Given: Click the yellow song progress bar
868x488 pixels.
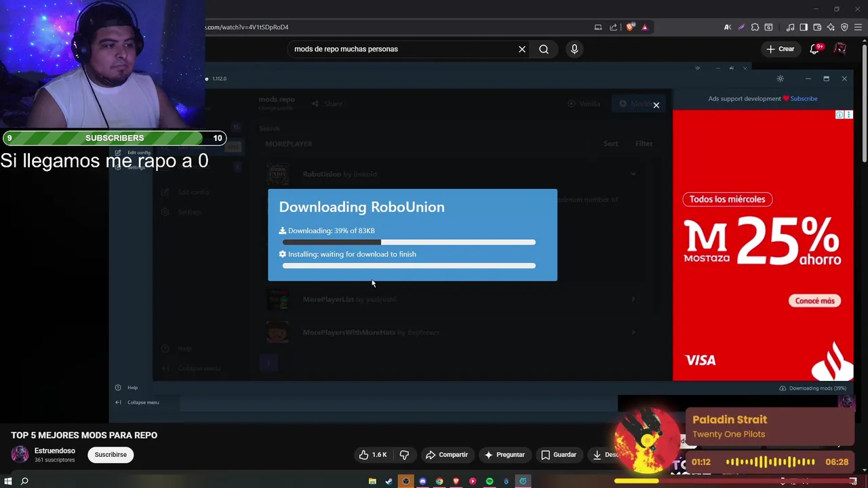Looking at the screenshot, I should 636,481.
